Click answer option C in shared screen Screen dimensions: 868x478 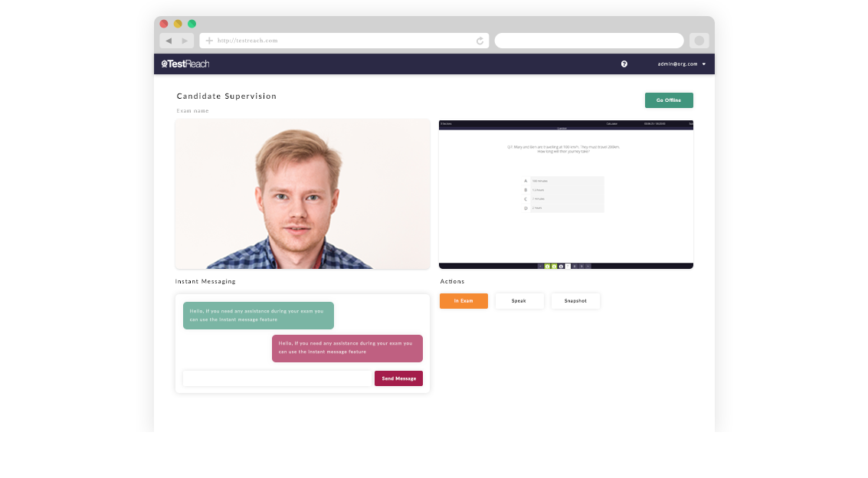(x=563, y=198)
